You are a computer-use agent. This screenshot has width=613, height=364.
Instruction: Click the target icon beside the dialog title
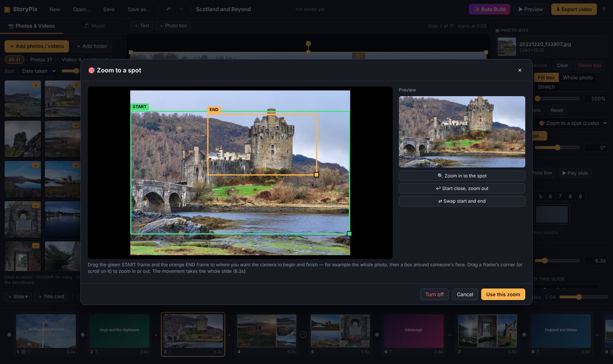pyautogui.click(x=91, y=70)
